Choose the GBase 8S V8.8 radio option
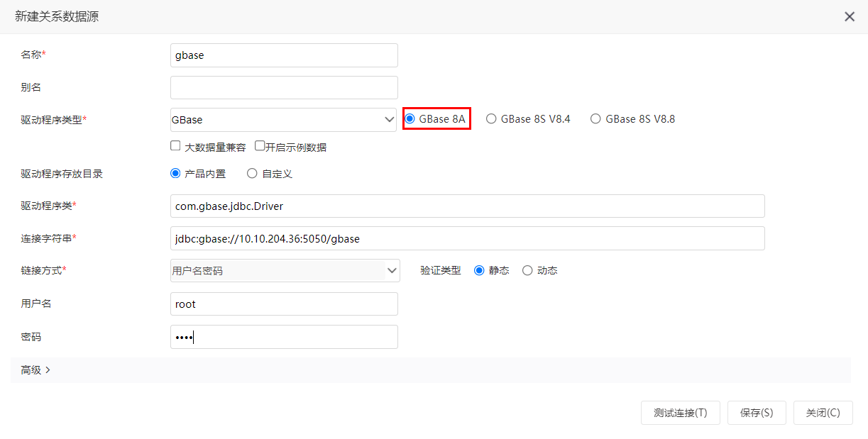 tap(595, 119)
